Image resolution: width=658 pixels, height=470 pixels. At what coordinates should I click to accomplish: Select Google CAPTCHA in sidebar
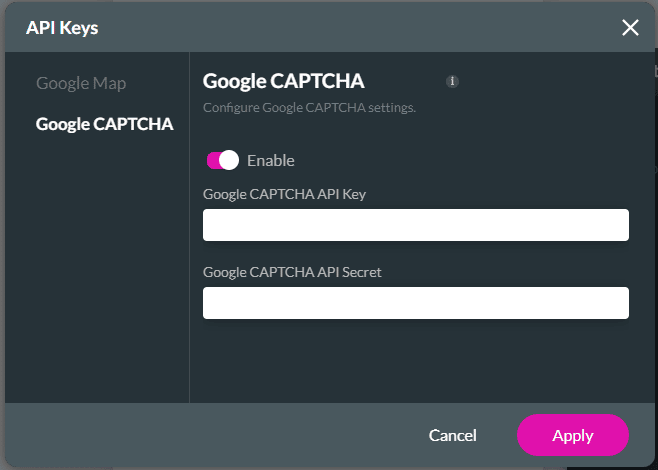click(x=104, y=124)
